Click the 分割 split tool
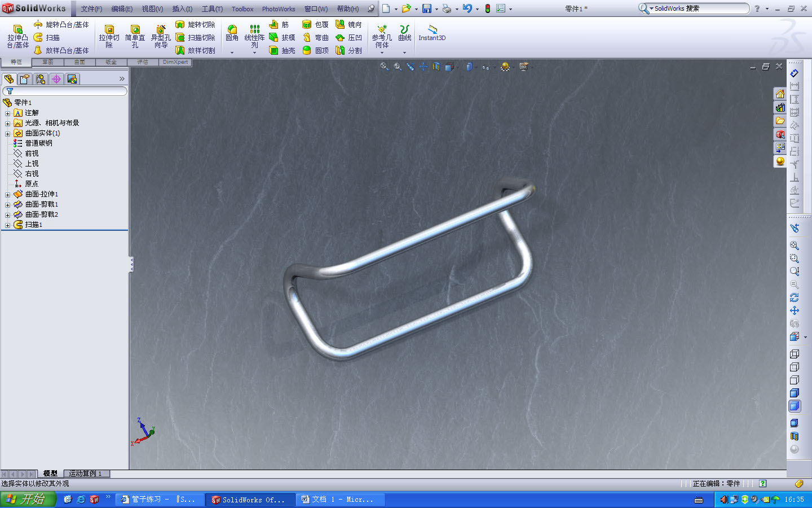The width and height of the screenshot is (812, 508). point(348,50)
